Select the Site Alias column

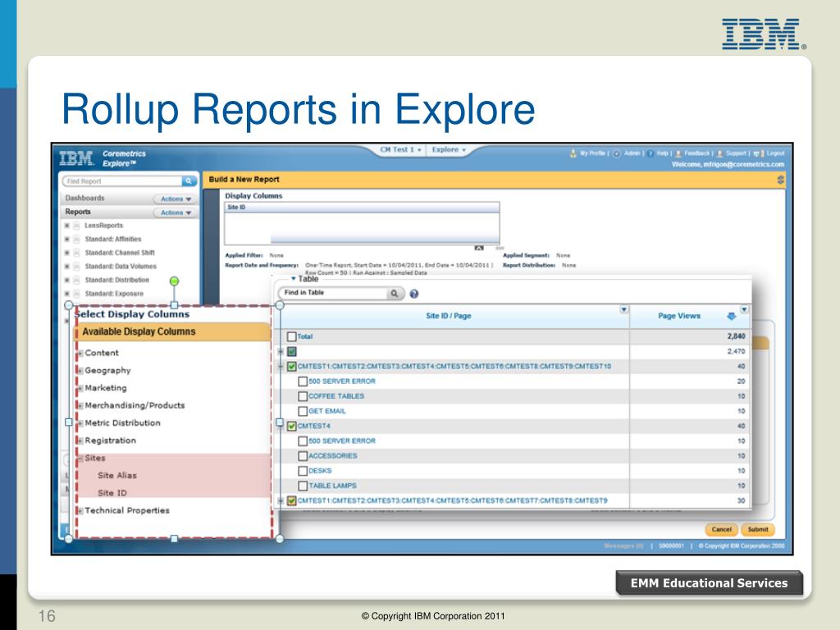117,475
